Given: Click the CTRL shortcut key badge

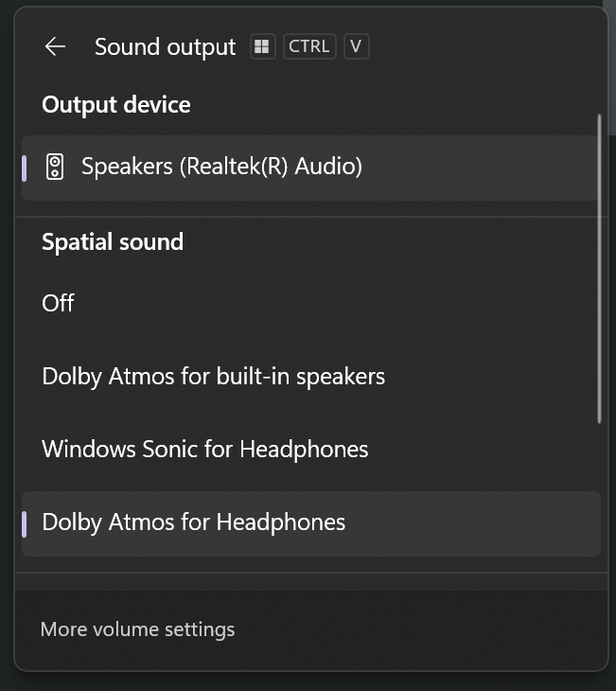Looking at the screenshot, I should coord(308,46).
